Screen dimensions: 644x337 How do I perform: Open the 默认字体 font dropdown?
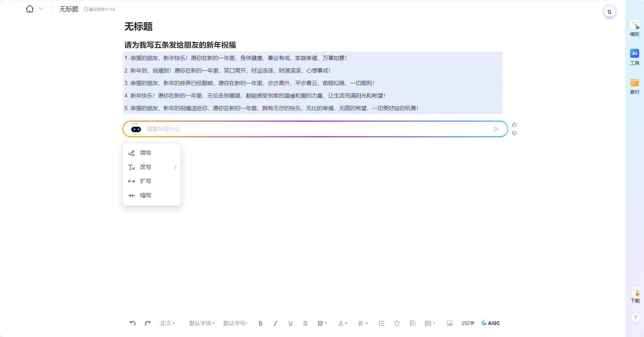(202, 323)
